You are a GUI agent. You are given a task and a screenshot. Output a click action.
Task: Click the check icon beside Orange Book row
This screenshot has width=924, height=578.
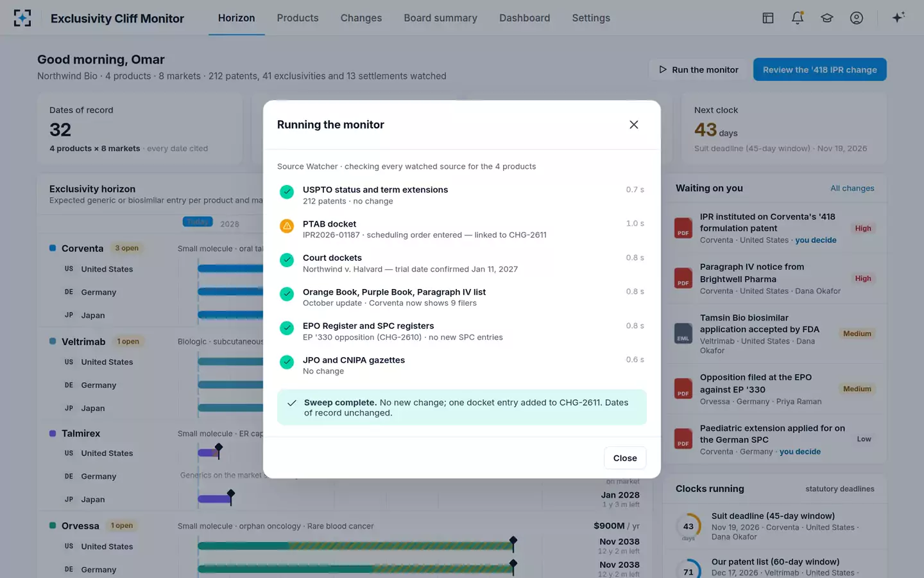(x=287, y=294)
